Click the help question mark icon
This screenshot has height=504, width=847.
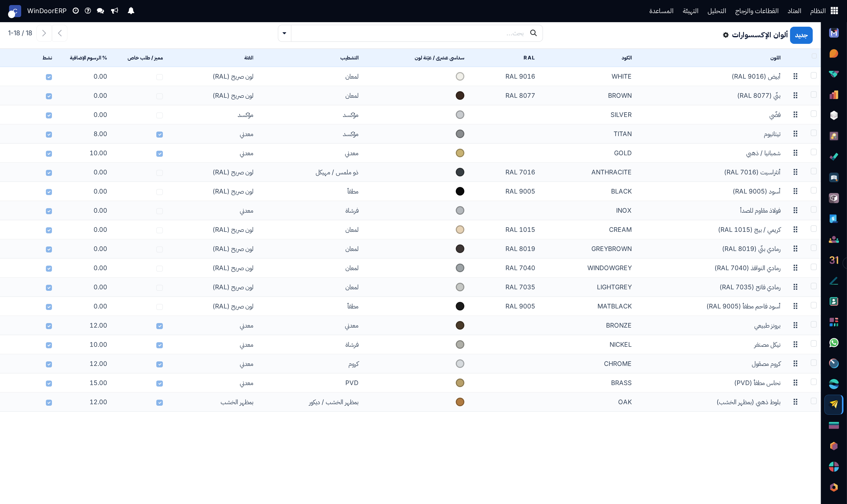[88, 11]
